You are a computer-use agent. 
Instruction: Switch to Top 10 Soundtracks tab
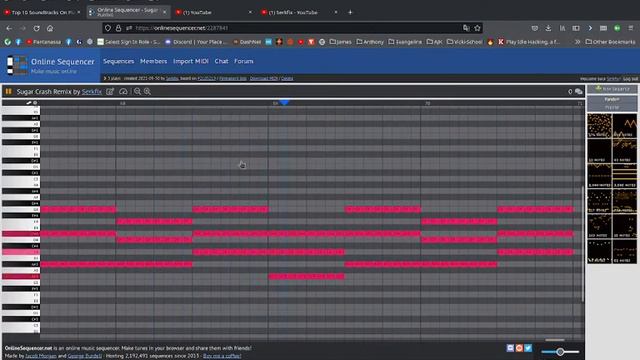click(41, 12)
